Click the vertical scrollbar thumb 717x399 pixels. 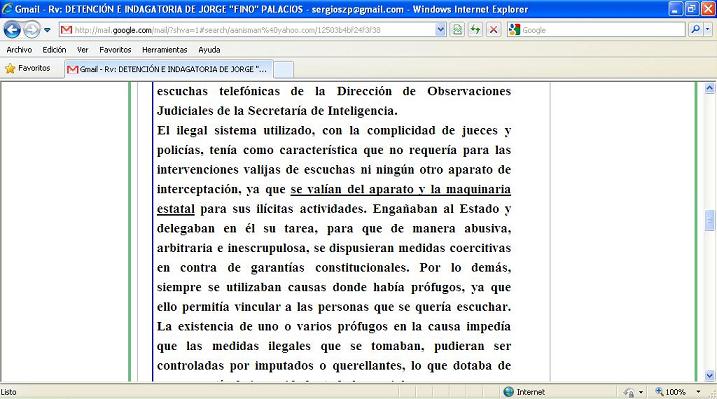[x=710, y=220]
